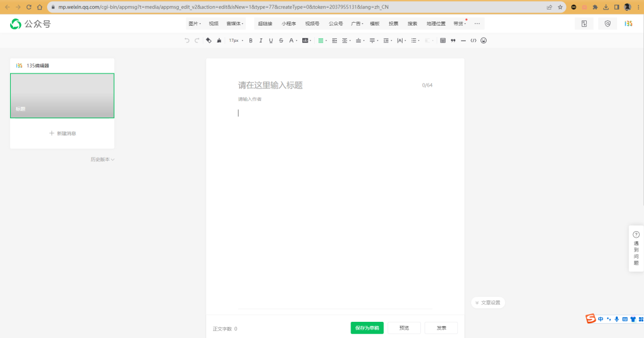Click the green 保存为草稿 button

(367, 328)
